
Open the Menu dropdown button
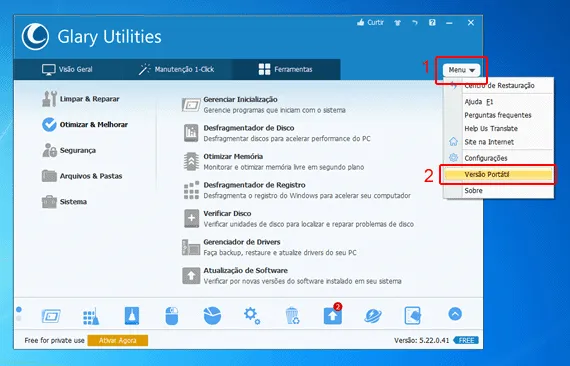[x=461, y=70]
